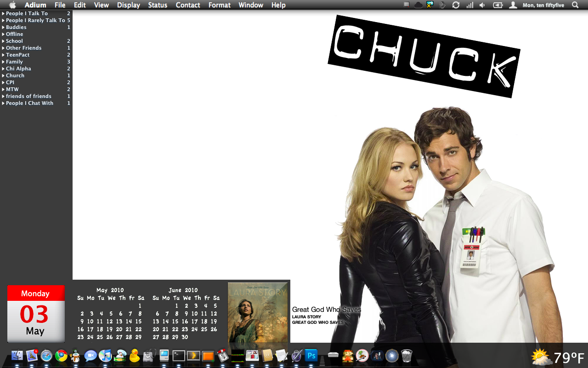
Task: Open the classic Mac computer icon
Action: [164, 356]
